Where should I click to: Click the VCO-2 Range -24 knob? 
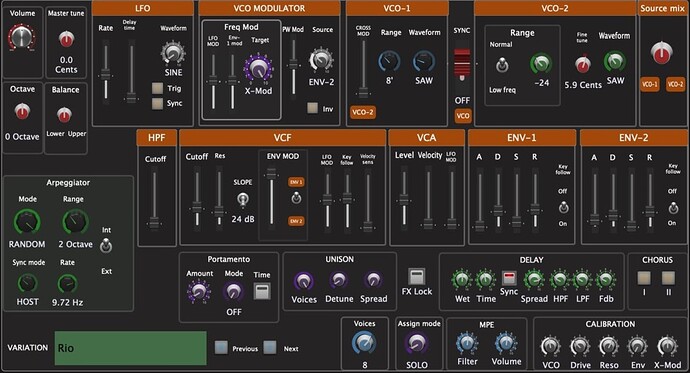pyautogui.click(x=541, y=64)
